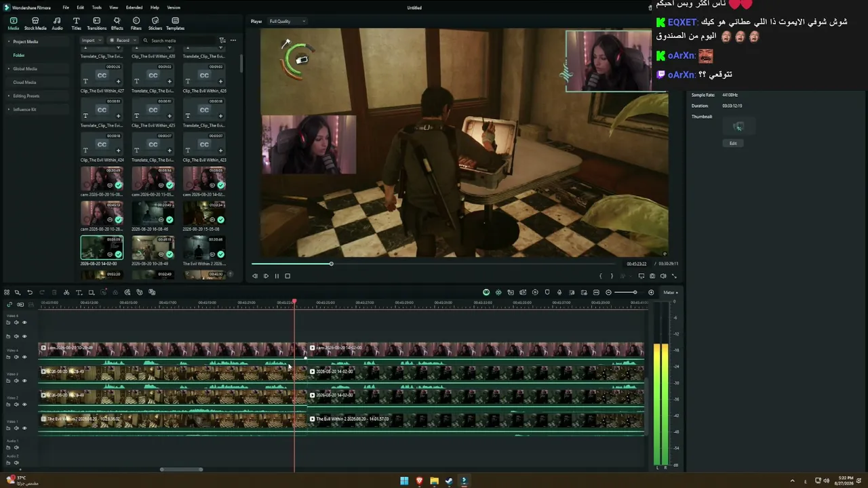Image resolution: width=868 pixels, height=488 pixels.
Task: Click the timeline voiceover microphone icon
Action: coord(559,293)
